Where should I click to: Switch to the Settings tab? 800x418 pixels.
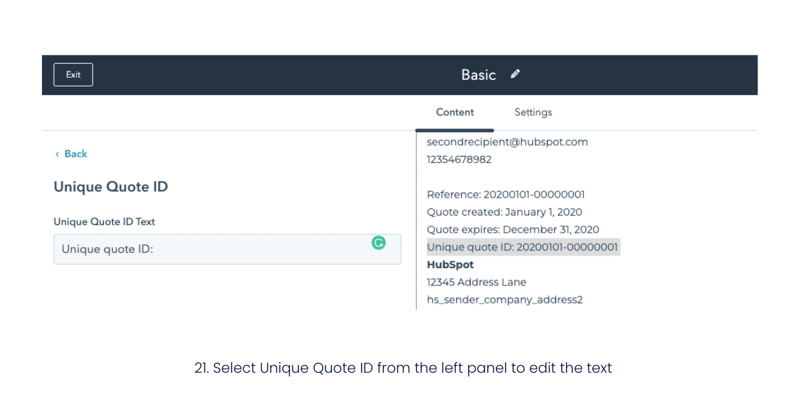tap(533, 112)
